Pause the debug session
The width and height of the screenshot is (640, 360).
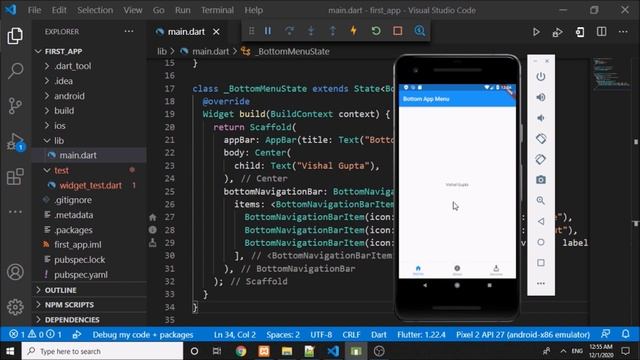click(x=268, y=31)
